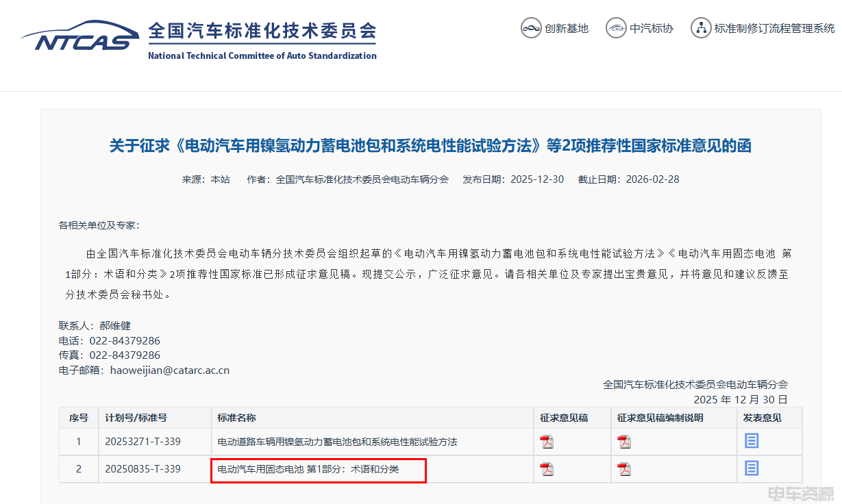This screenshot has height=504, width=842.
Task: Click plan number 20253271-T-339
Action: click(143, 442)
